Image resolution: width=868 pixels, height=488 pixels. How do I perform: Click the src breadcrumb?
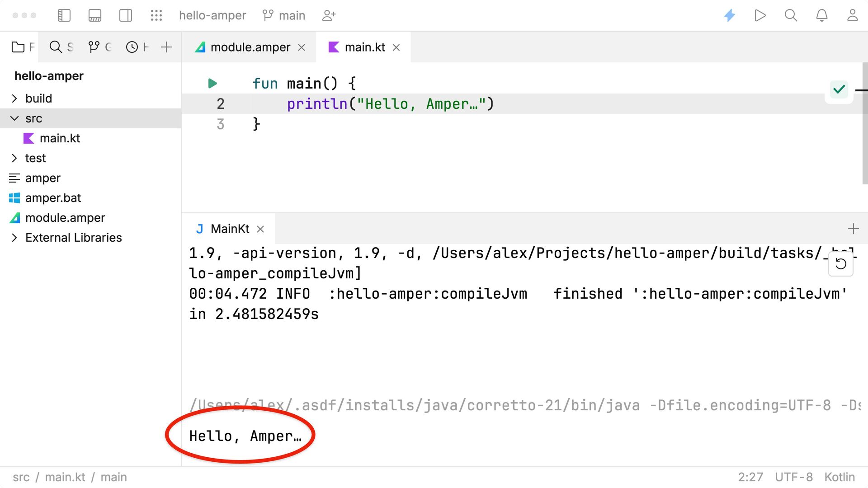tap(21, 477)
